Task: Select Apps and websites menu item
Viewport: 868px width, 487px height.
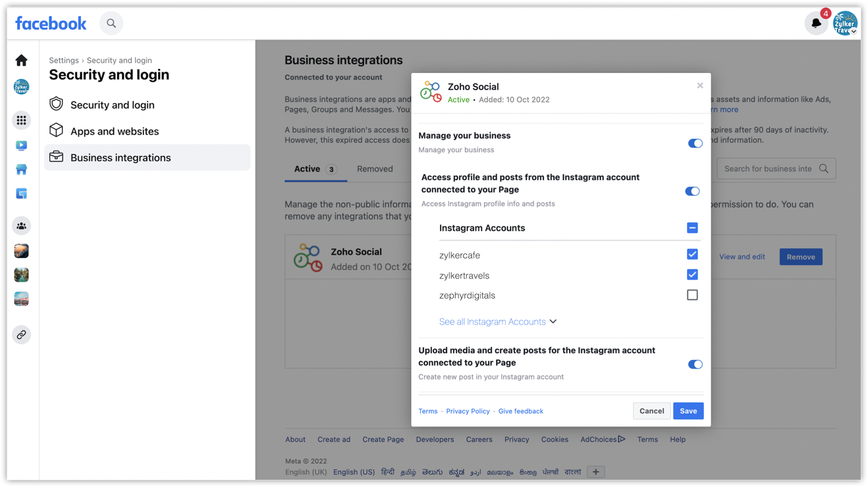Action: [147, 131]
